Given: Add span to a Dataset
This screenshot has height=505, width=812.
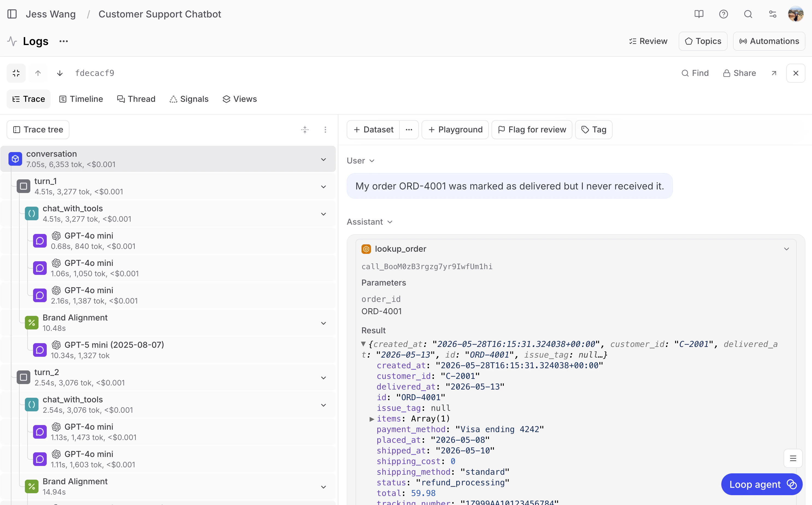Looking at the screenshot, I should (373, 130).
